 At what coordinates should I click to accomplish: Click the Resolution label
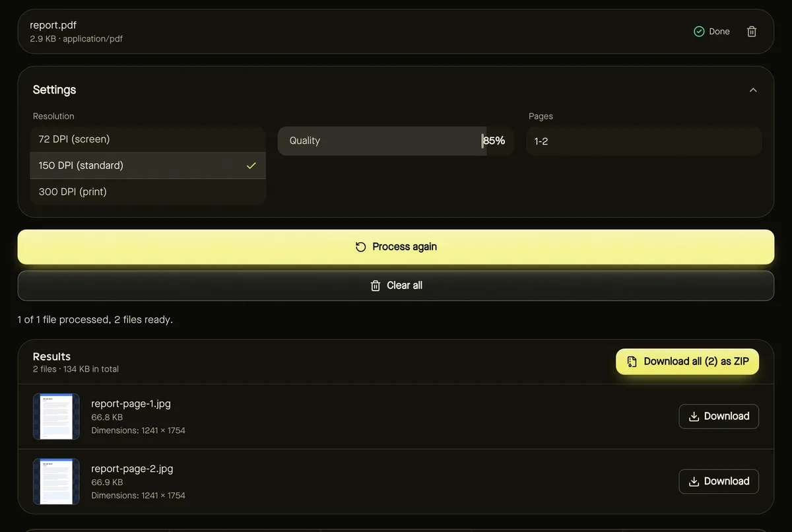pyautogui.click(x=53, y=116)
